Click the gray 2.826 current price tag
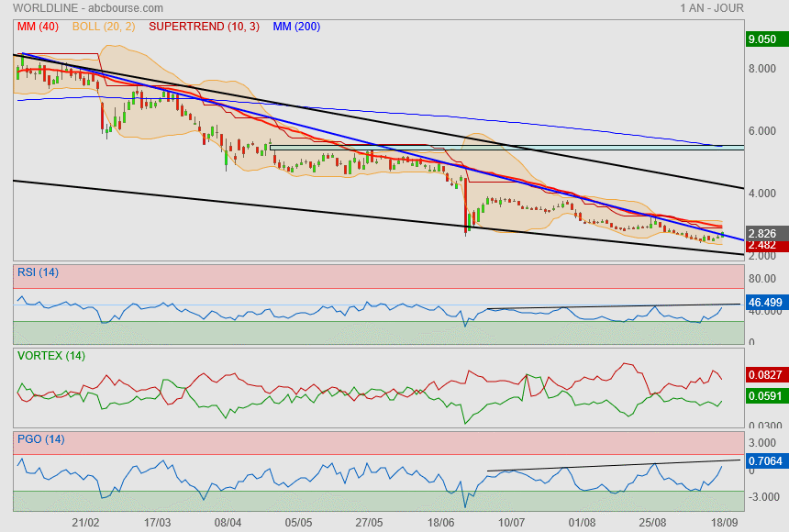 [x=763, y=233]
